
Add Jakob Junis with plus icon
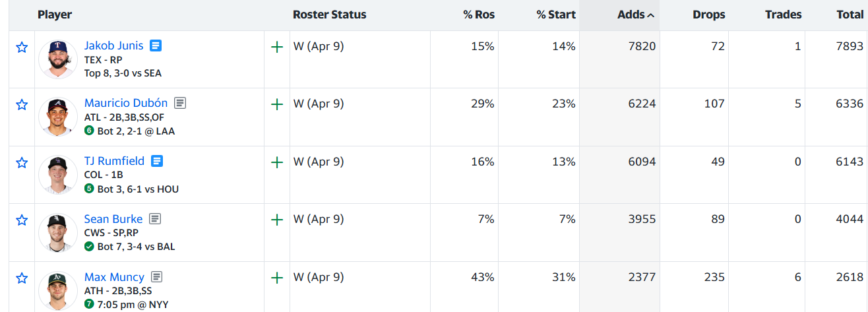click(278, 47)
